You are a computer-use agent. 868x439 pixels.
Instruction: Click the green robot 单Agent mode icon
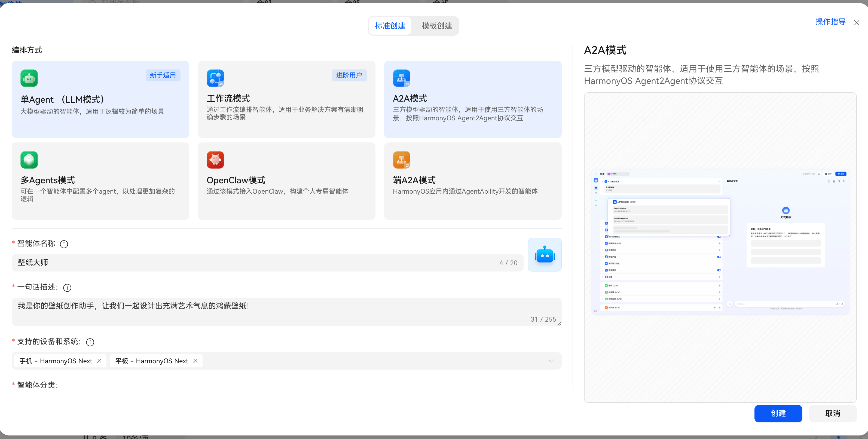pyautogui.click(x=29, y=78)
